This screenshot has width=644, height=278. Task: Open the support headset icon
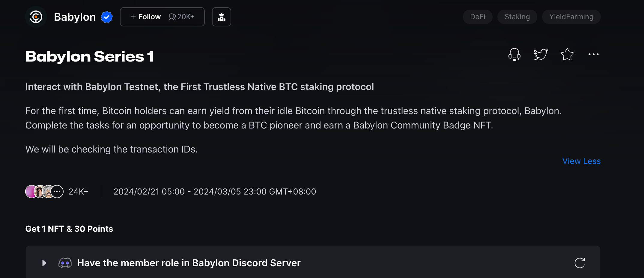click(515, 55)
